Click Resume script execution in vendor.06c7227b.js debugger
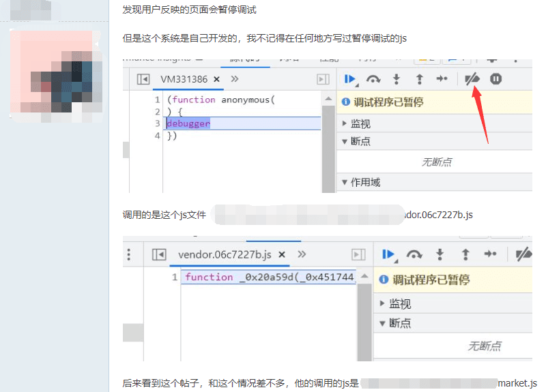This screenshot has height=392, width=546. point(390,255)
